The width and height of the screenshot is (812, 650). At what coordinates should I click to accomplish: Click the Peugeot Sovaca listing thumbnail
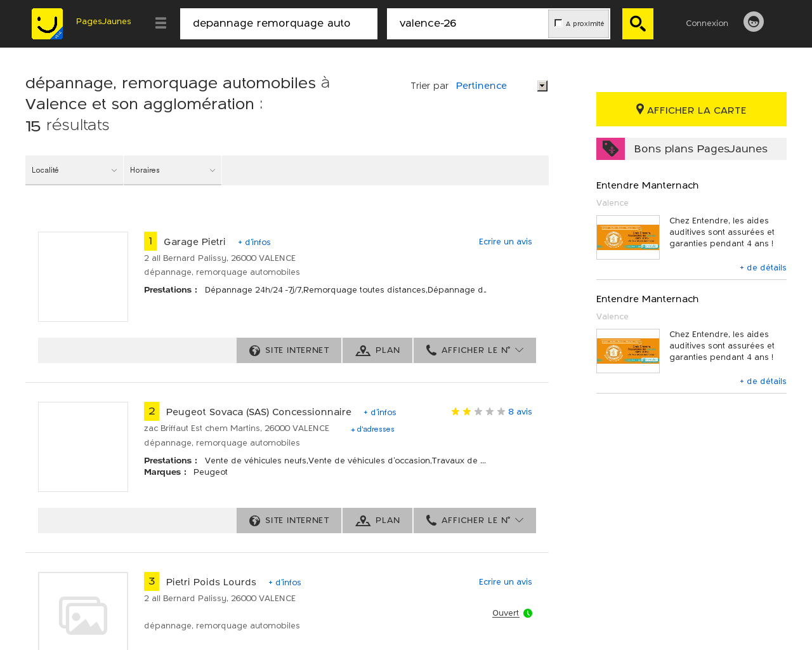click(x=83, y=447)
